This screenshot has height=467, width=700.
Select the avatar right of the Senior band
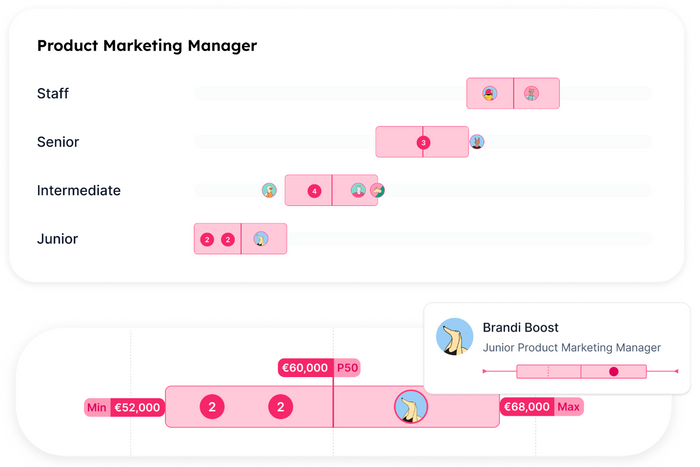tap(477, 142)
